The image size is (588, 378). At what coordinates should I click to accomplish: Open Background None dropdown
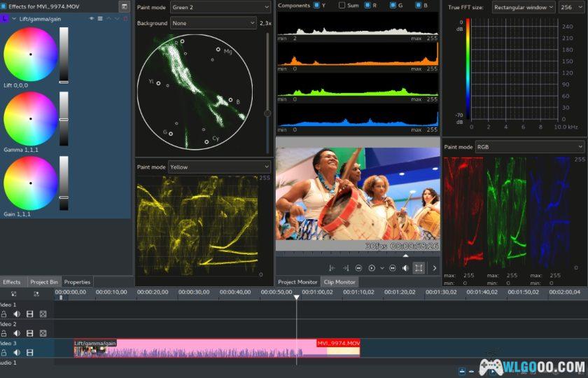[x=213, y=23]
